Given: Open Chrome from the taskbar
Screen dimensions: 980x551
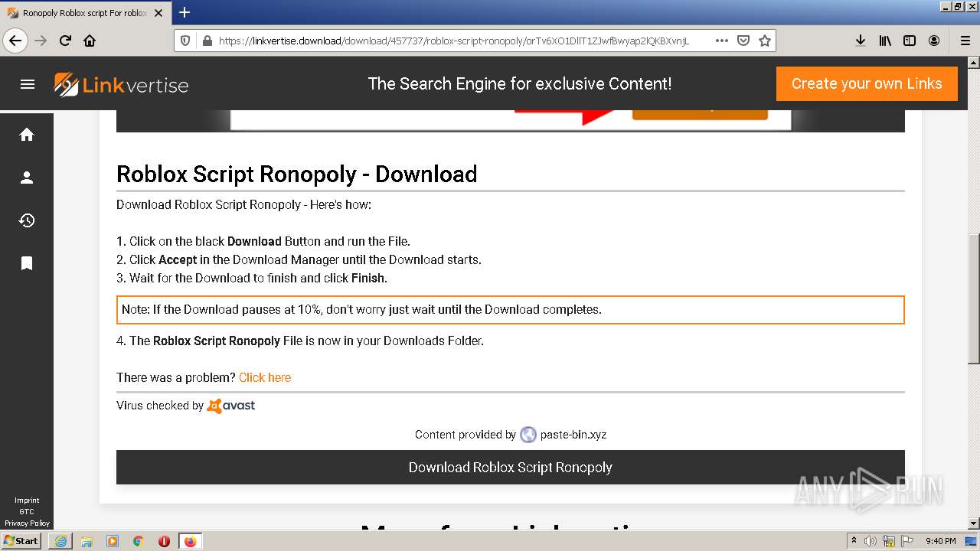Looking at the screenshot, I should click(139, 541).
